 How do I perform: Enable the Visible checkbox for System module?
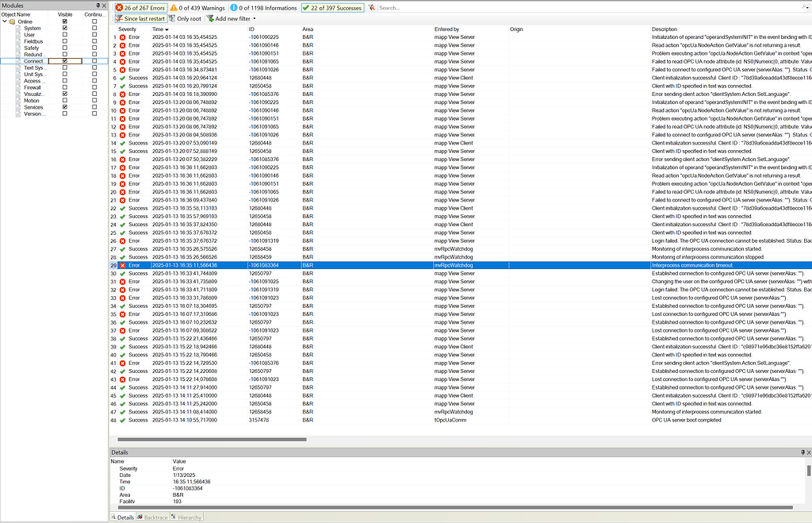(65, 27)
